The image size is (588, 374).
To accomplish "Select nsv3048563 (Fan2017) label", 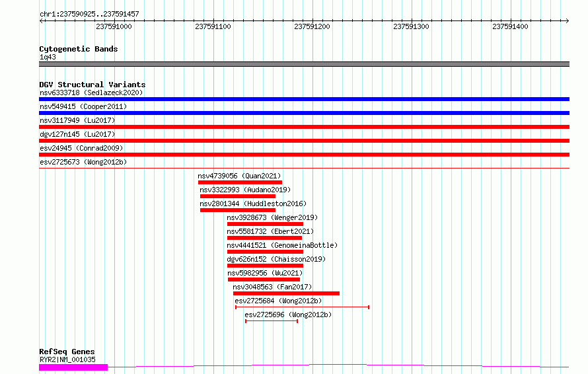I will point(272,287).
